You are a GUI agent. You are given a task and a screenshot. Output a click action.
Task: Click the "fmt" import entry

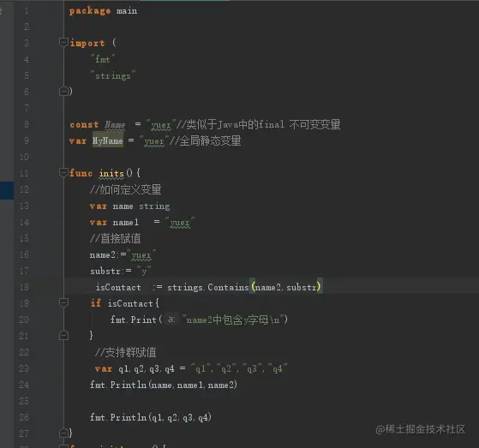point(102,59)
